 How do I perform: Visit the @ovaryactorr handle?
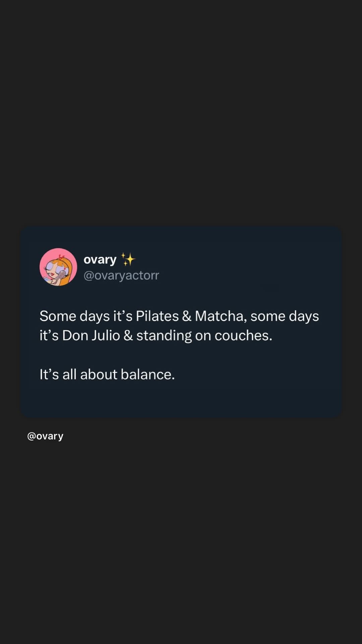coord(121,275)
